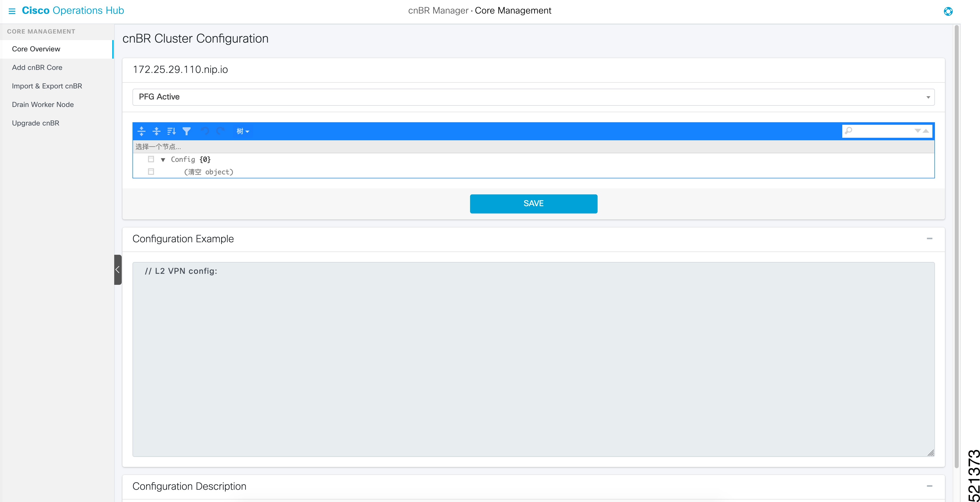
Task: Collapse all fields in the JSON editor
Action: (156, 131)
